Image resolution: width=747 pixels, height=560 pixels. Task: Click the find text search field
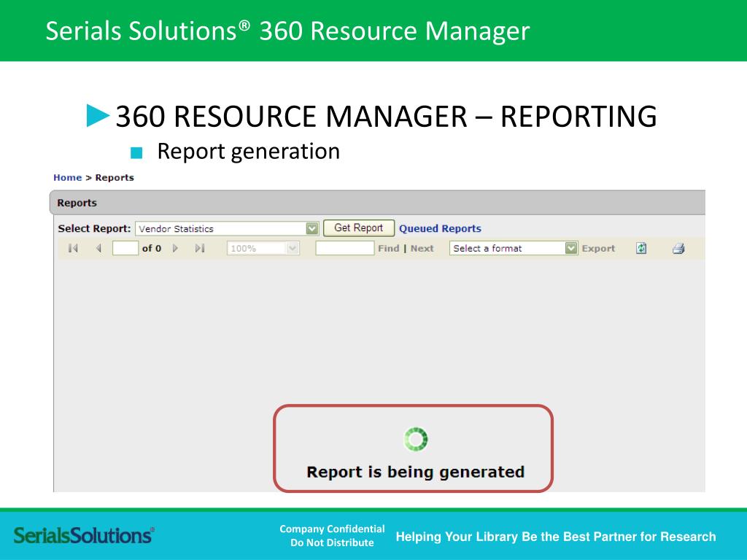pos(345,248)
